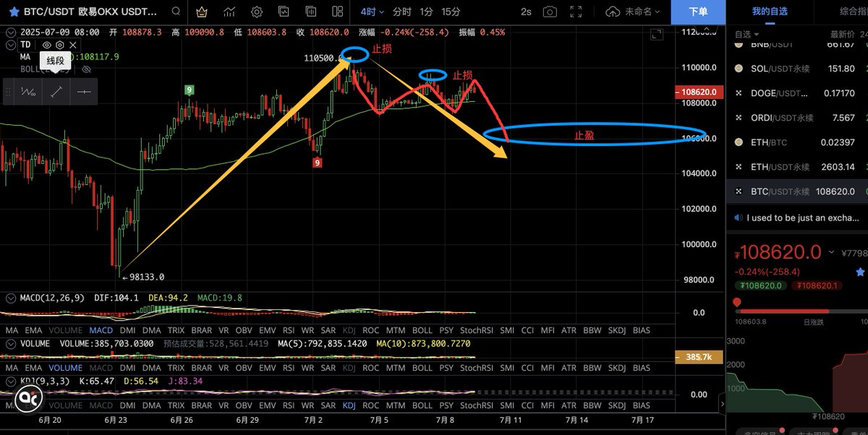Click the blue 下单 order button
868x435 pixels.
point(698,12)
